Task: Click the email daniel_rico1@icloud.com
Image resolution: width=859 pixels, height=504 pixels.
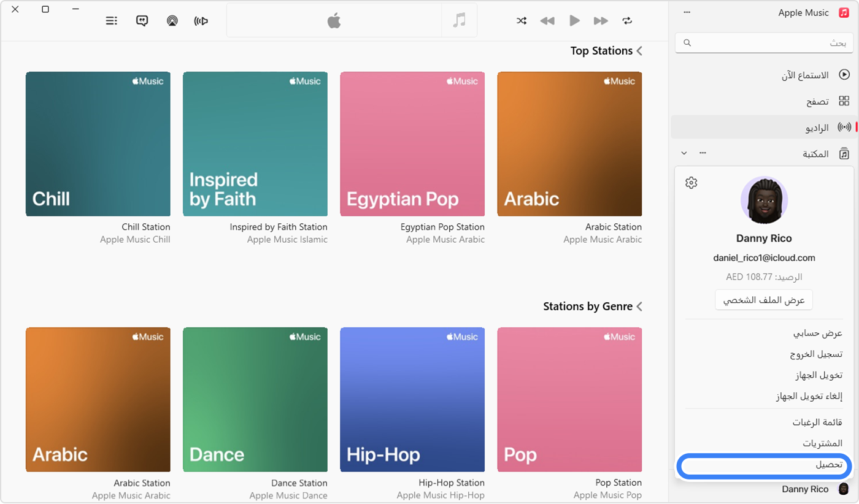Action: pos(764,258)
